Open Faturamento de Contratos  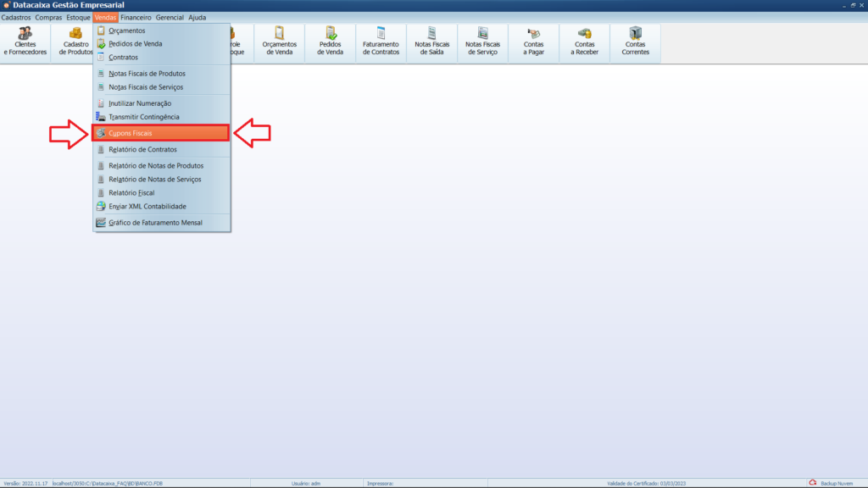pyautogui.click(x=381, y=42)
